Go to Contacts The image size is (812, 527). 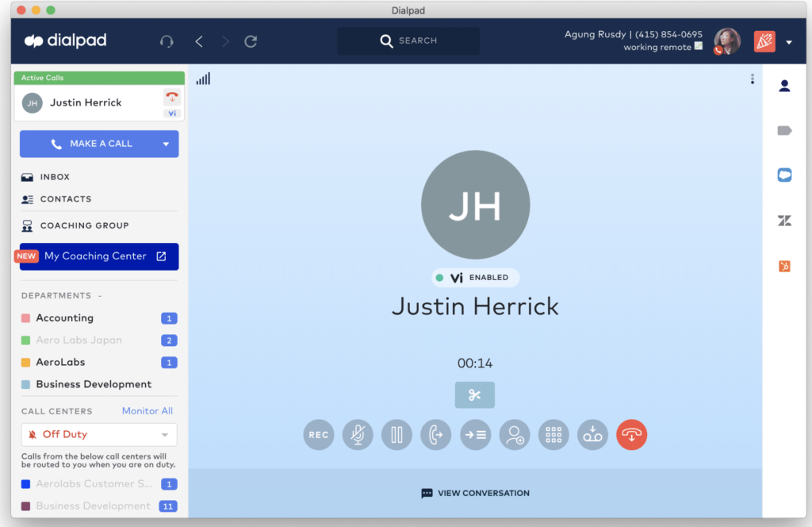point(65,199)
